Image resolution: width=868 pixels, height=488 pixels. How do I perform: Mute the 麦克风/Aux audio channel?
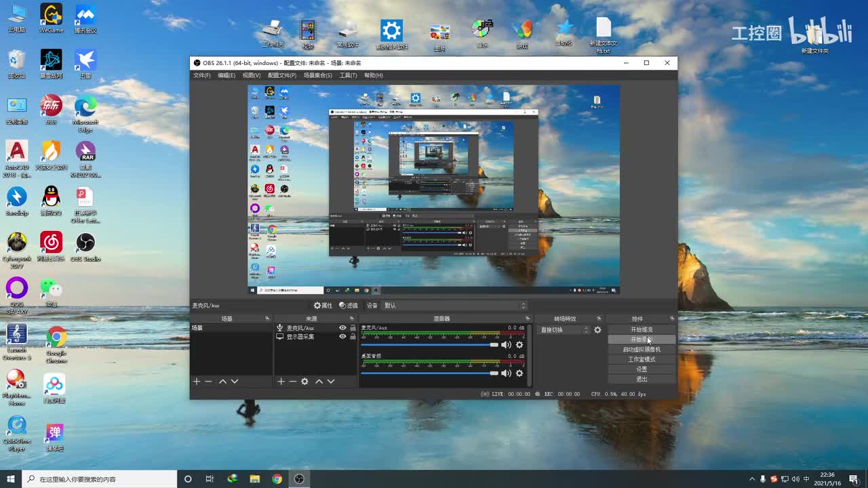coord(506,345)
